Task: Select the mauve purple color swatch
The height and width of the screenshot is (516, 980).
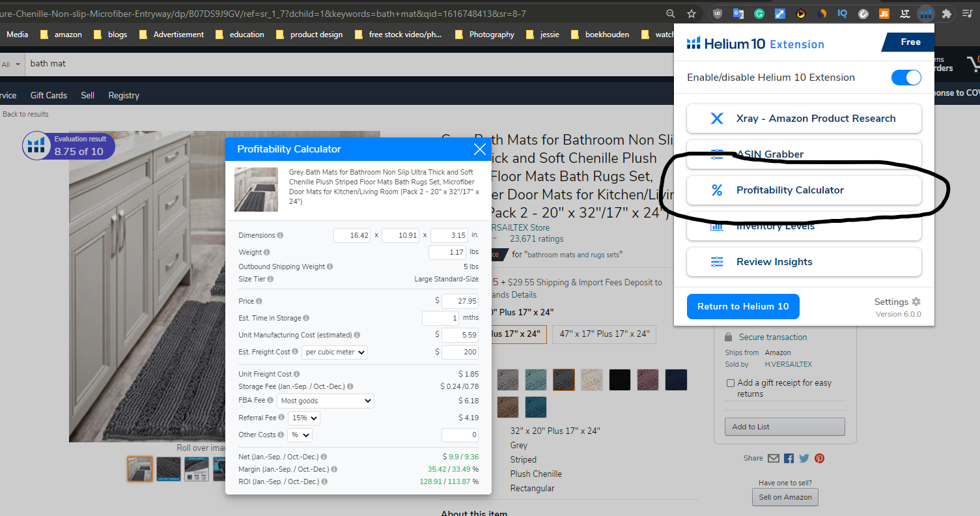Action: click(648, 380)
